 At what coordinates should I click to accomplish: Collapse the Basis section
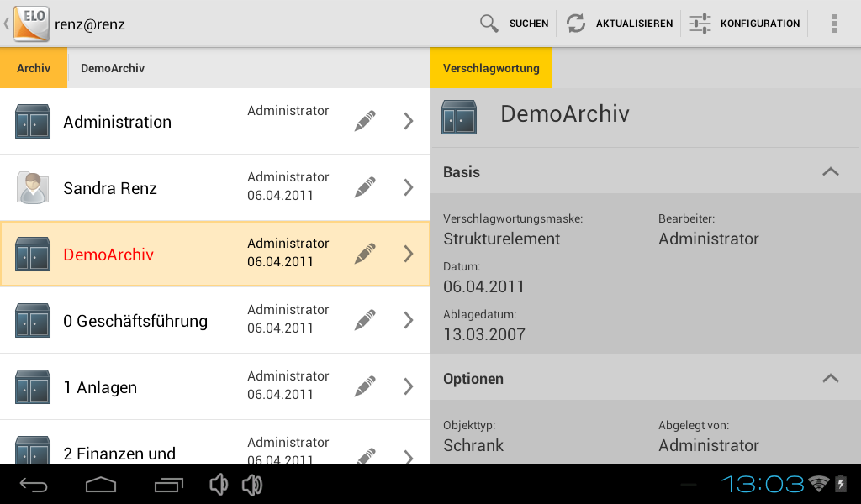click(830, 171)
